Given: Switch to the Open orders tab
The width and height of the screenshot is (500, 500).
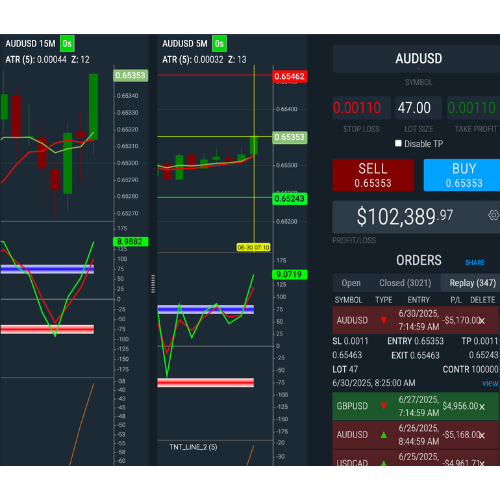Looking at the screenshot, I should 351,283.
